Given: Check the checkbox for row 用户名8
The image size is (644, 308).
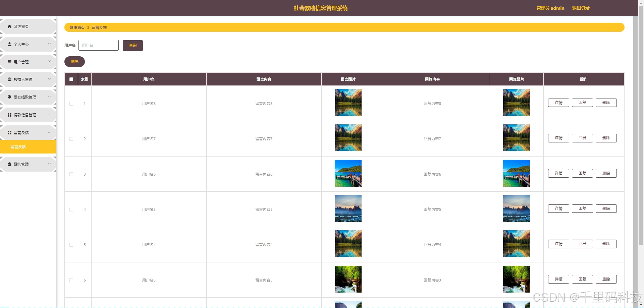Looking at the screenshot, I should point(71,104).
